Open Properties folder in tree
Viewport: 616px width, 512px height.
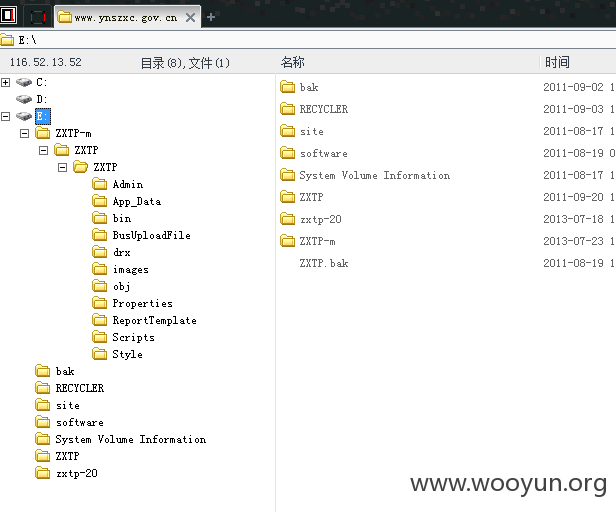(142, 303)
